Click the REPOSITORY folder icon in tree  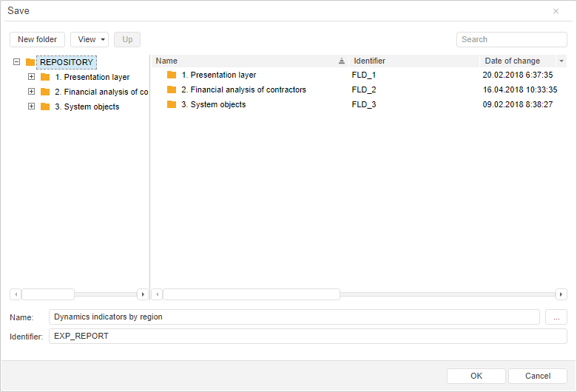pos(30,62)
